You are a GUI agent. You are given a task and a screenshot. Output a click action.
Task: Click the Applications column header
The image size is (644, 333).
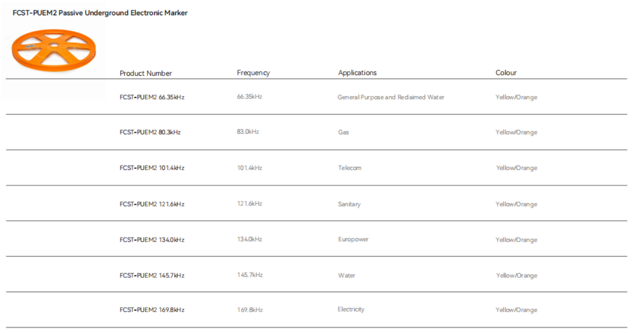coord(357,73)
